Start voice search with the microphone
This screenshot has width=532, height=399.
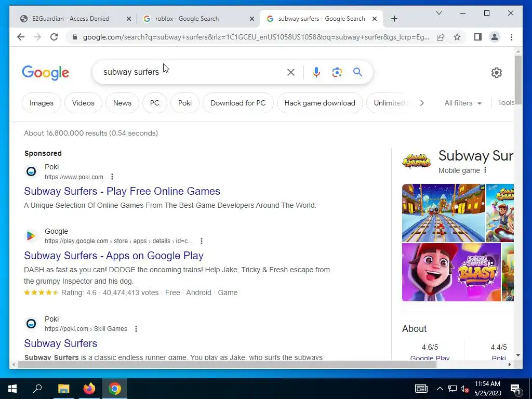pyautogui.click(x=316, y=72)
